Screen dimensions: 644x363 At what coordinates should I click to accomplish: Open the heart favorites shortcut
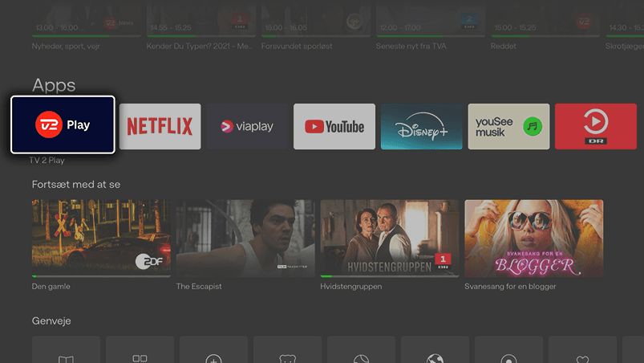click(582, 350)
